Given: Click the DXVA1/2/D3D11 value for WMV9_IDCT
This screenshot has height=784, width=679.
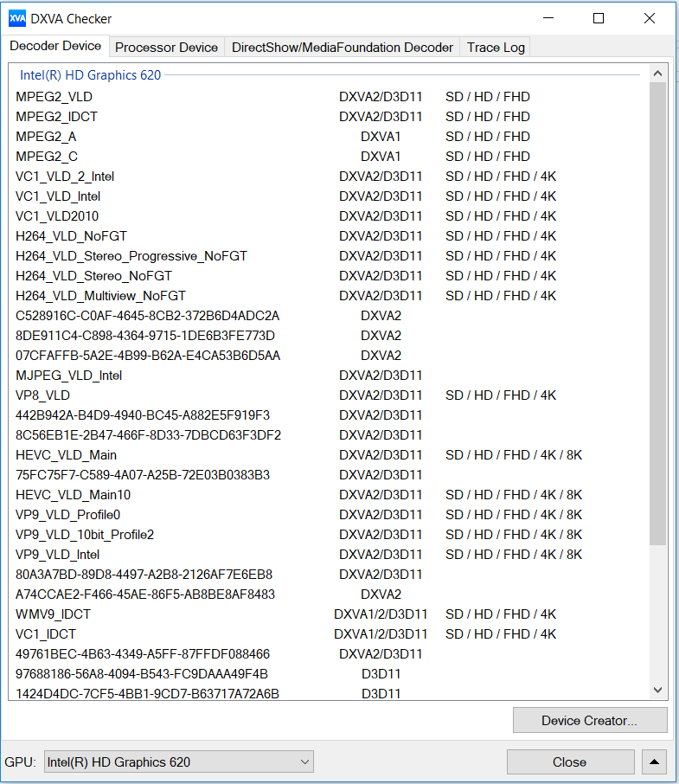Looking at the screenshot, I should [381, 614].
